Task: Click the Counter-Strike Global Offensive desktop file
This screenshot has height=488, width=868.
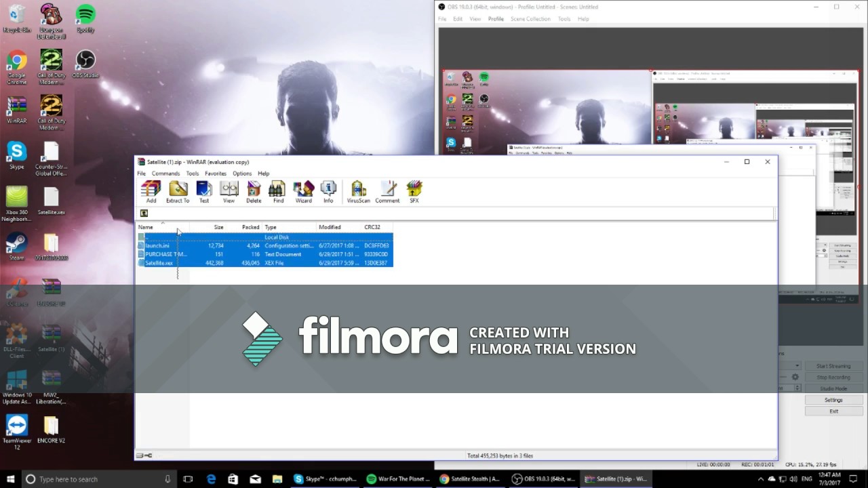Action: point(51,159)
